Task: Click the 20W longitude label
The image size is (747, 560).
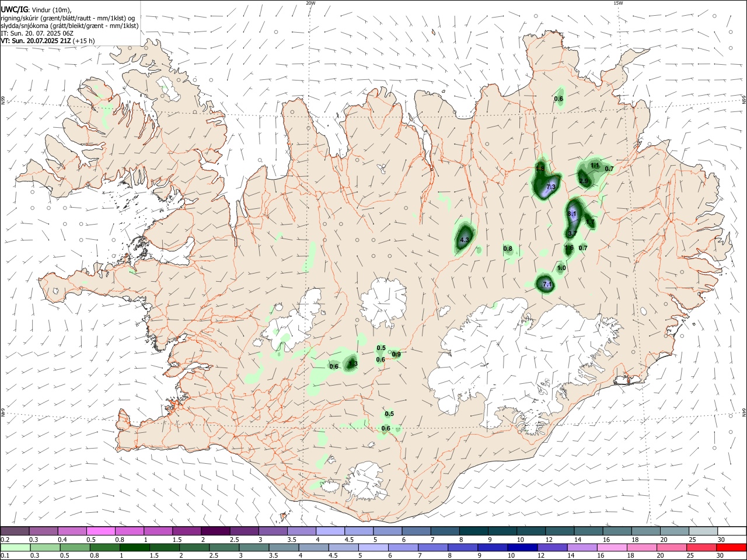Action: point(310,3)
